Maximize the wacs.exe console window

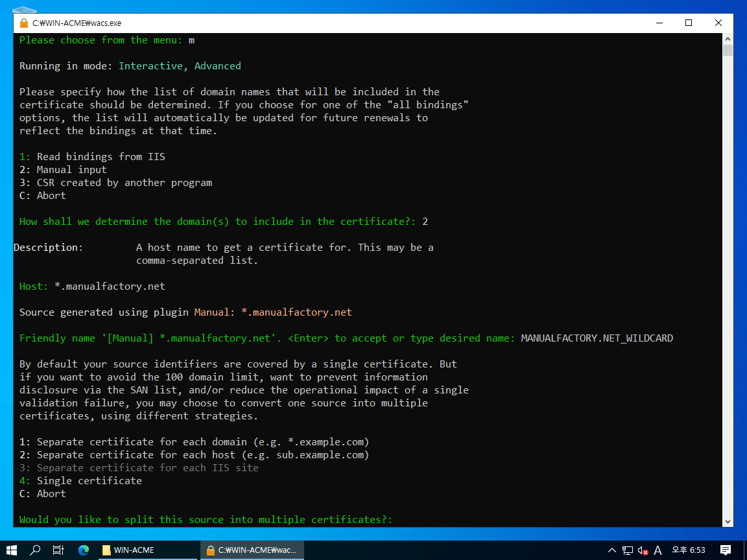[x=689, y=23]
